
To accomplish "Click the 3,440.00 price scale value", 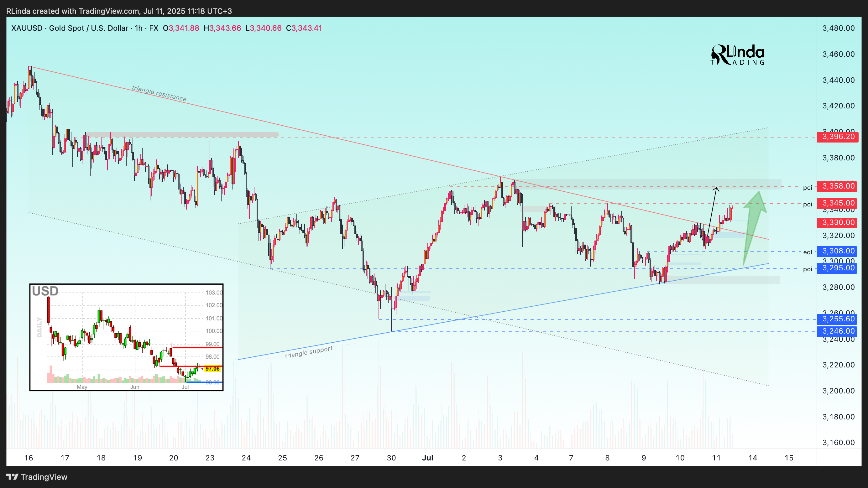I will [x=838, y=80].
